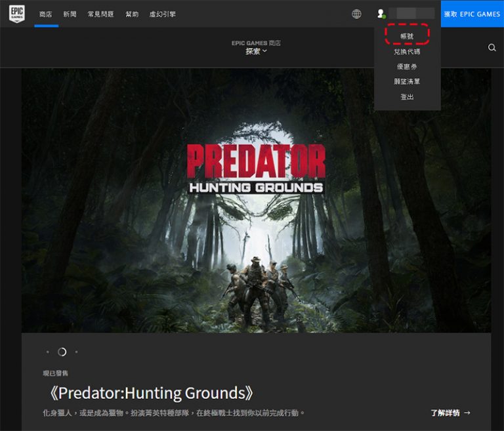Screen dimensions: 504x431
Task: Go to the 新聞 news tab
Action: pyautogui.click(x=70, y=14)
